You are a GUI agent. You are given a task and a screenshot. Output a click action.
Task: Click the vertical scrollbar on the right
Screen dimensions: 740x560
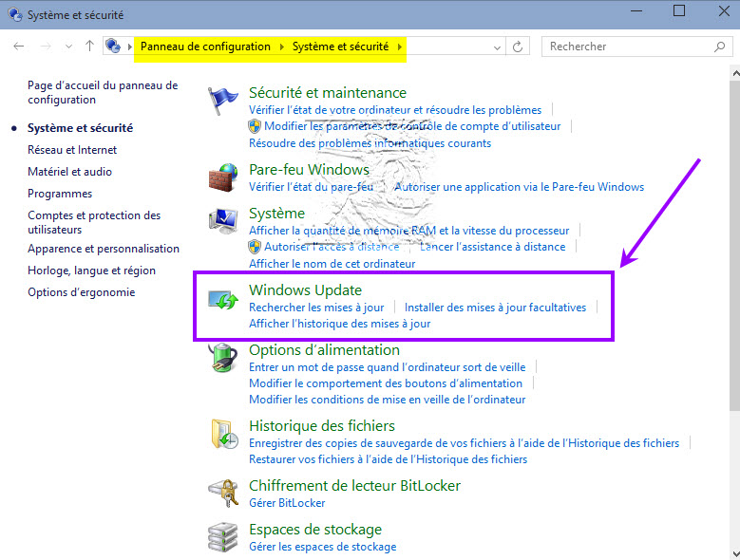733,237
